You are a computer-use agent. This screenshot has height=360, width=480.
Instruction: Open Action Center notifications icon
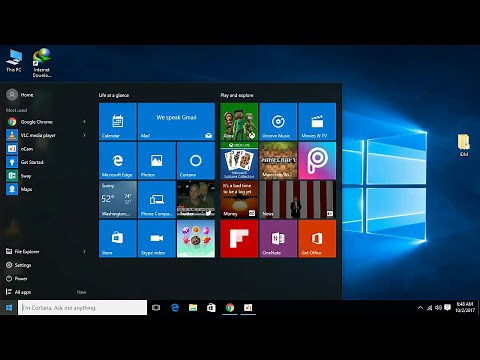tap(448, 307)
